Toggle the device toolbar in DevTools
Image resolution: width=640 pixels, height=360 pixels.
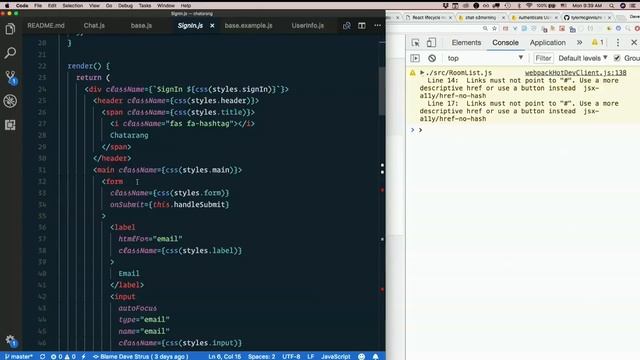[x=431, y=42]
